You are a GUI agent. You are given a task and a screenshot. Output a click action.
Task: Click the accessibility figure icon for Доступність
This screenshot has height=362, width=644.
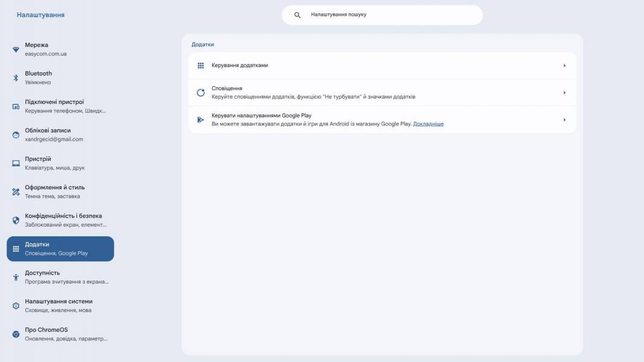(16, 277)
